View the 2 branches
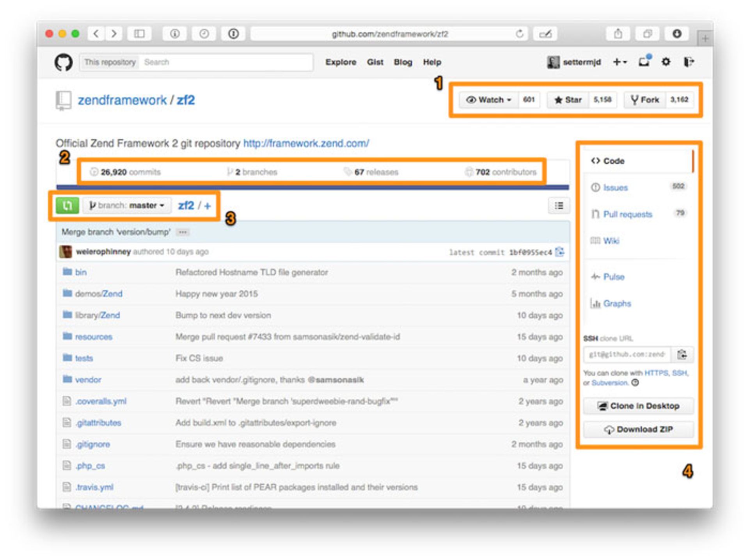The width and height of the screenshot is (749, 560). coord(252,172)
